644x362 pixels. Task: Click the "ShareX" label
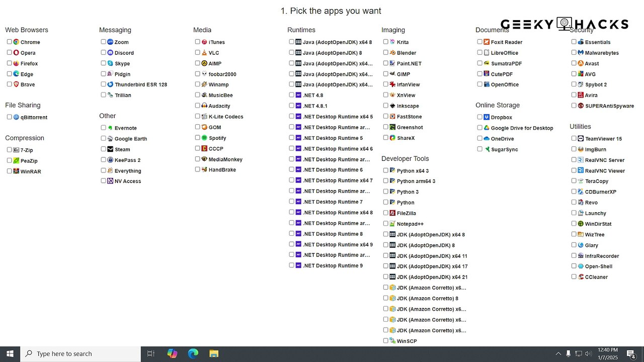(406, 138)
